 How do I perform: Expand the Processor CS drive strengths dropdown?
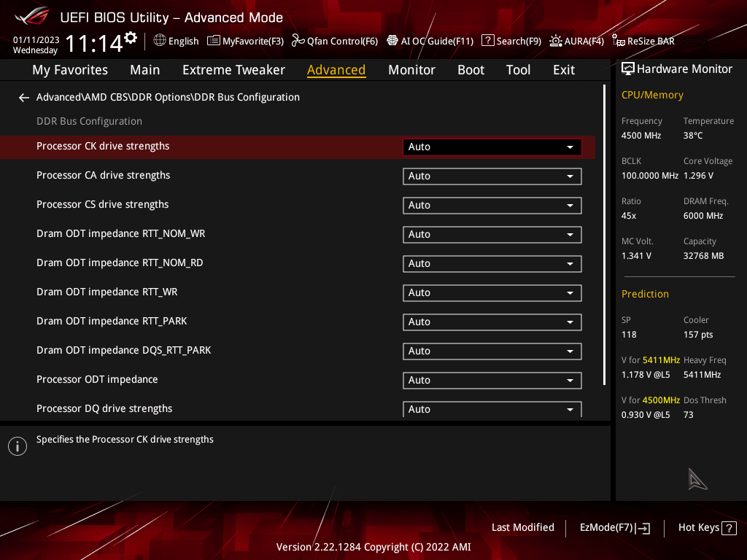tap(492, 205)
